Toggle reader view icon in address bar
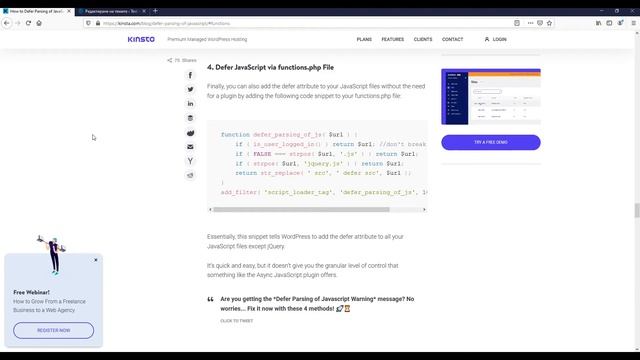 click(x=517, y=23)
